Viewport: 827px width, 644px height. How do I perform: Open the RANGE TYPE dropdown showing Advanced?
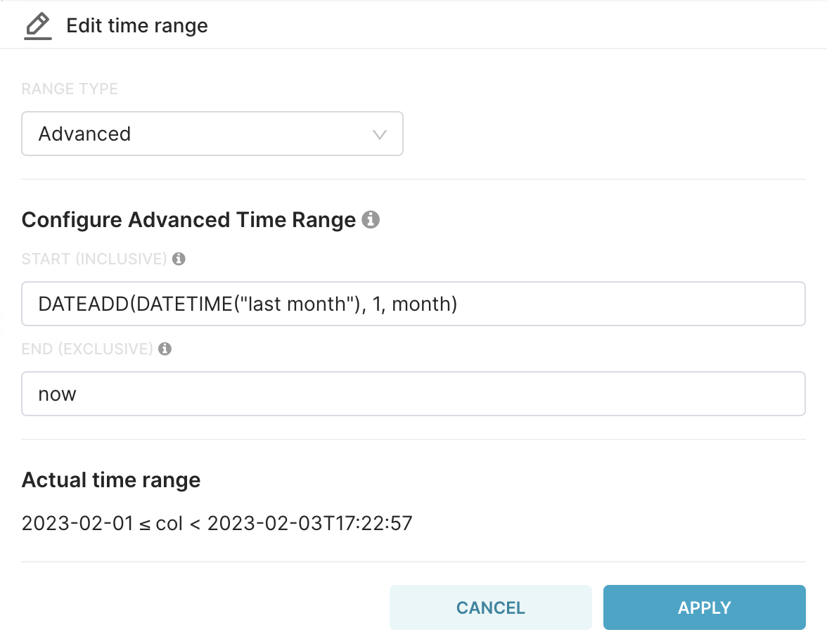click(x=211, y=134)
